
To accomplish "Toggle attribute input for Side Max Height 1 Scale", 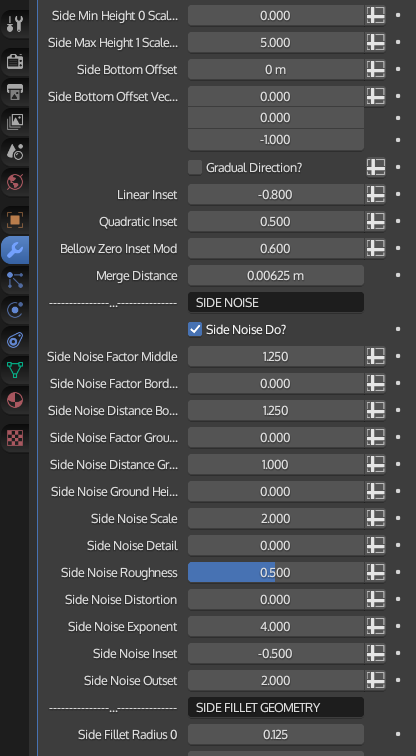I will (x=375, y=42).
